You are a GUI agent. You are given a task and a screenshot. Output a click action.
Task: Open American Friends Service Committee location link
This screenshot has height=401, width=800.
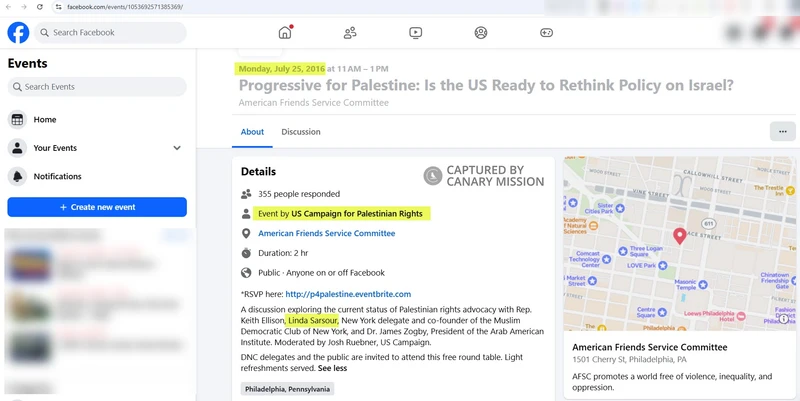point(326,233)
